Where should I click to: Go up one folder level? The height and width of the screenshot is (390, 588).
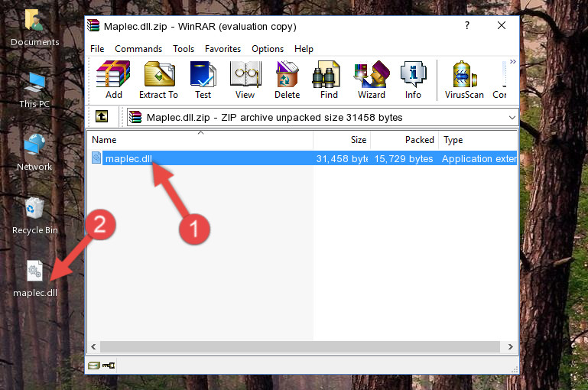(x=102, y=117)
